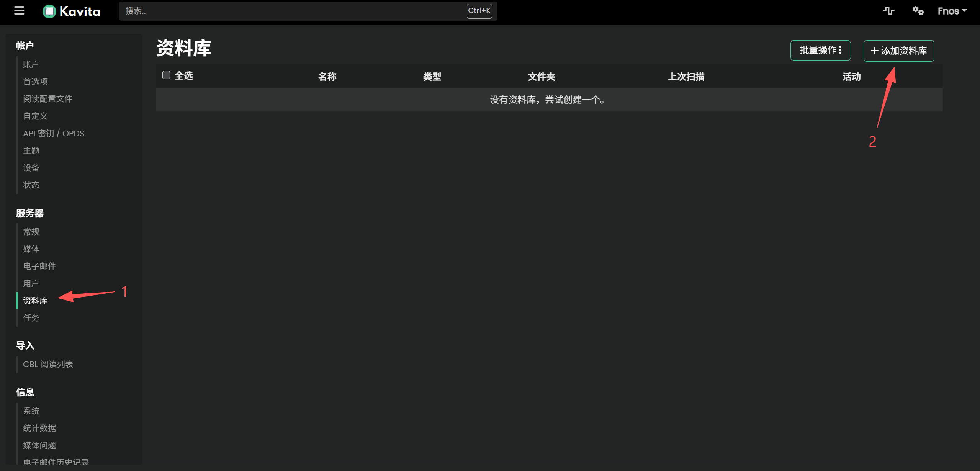Go to 统计数据 statistics page

(39, 428)
